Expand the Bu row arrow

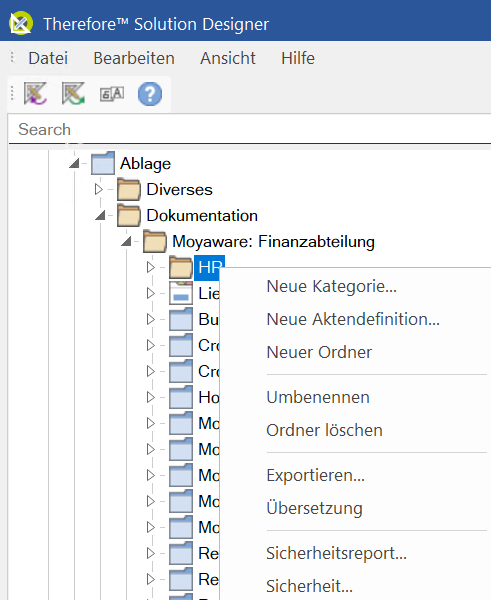(x=151, y=319)
